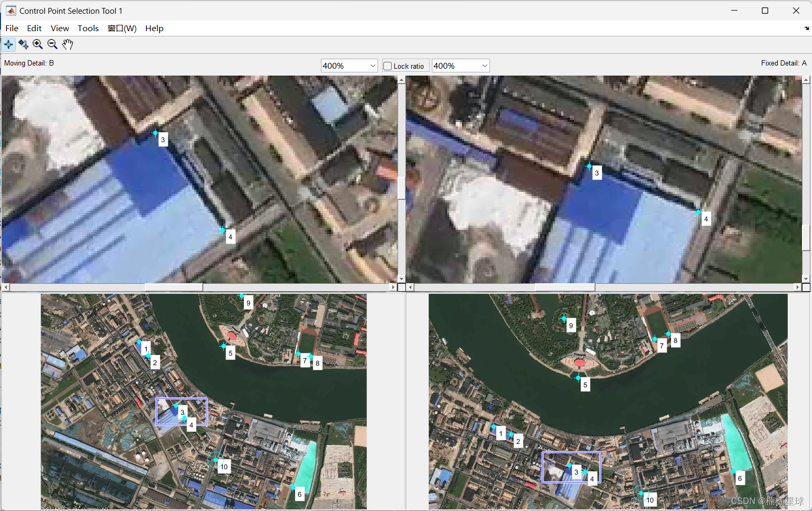Screen dimensions: 812x511
Task: Select point 8 in fixed overview image
Action: 668,334
